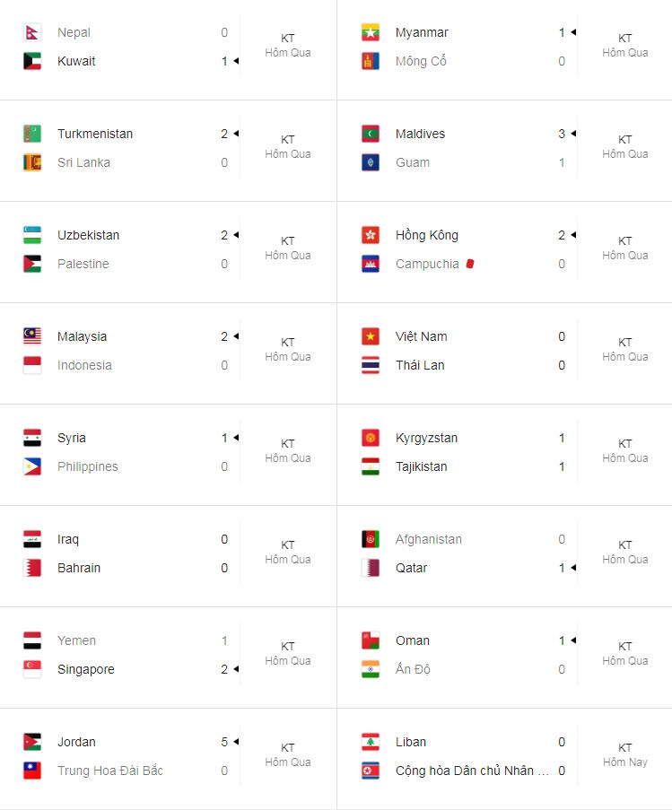Screen dimensions: 672x810
Task: Select the Thái Lan team name
Action: click(420, 365)
